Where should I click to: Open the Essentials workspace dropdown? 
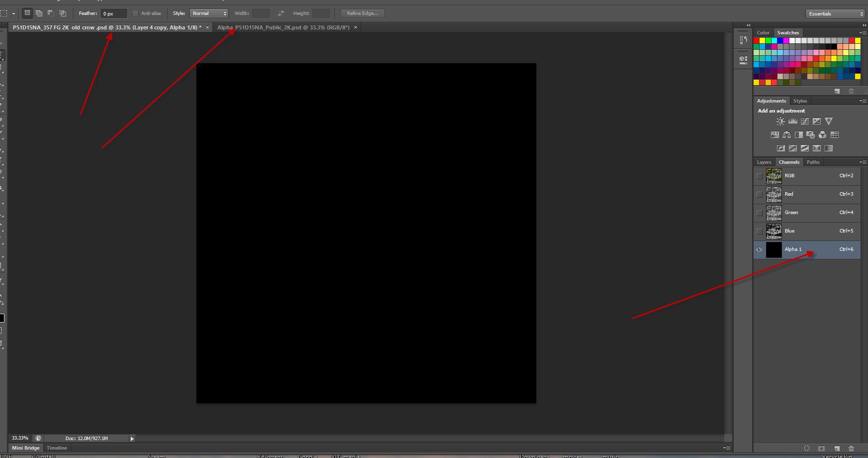tap(835, 14)
